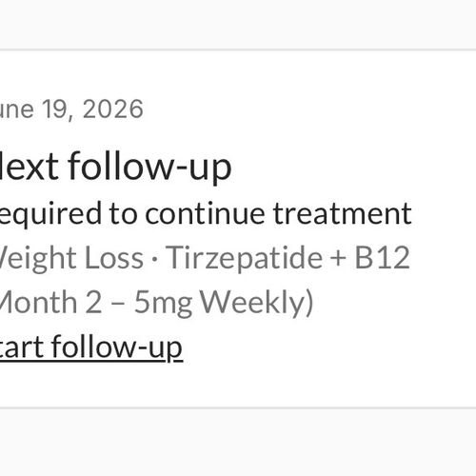The height and width of the screenshot is (476, 476).
Task: Click the word continue in subtitle
Action: 205,214
